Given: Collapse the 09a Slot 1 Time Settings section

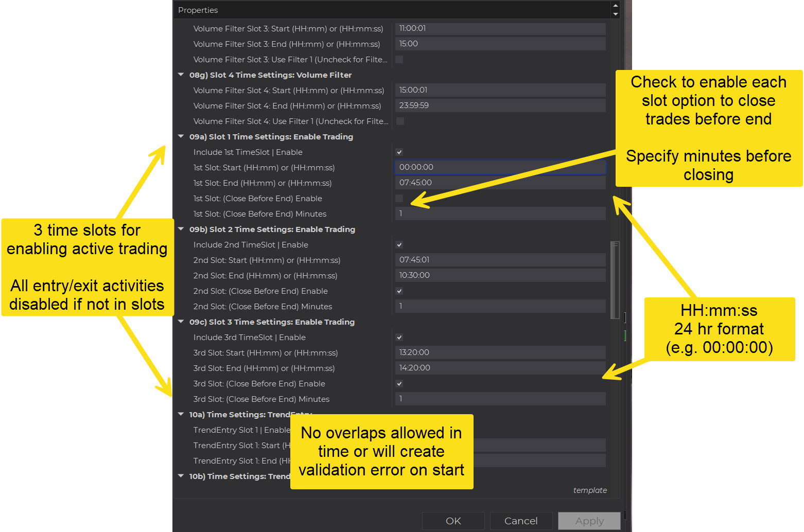Looking at the screenshot, I should (x=181, y=136).
